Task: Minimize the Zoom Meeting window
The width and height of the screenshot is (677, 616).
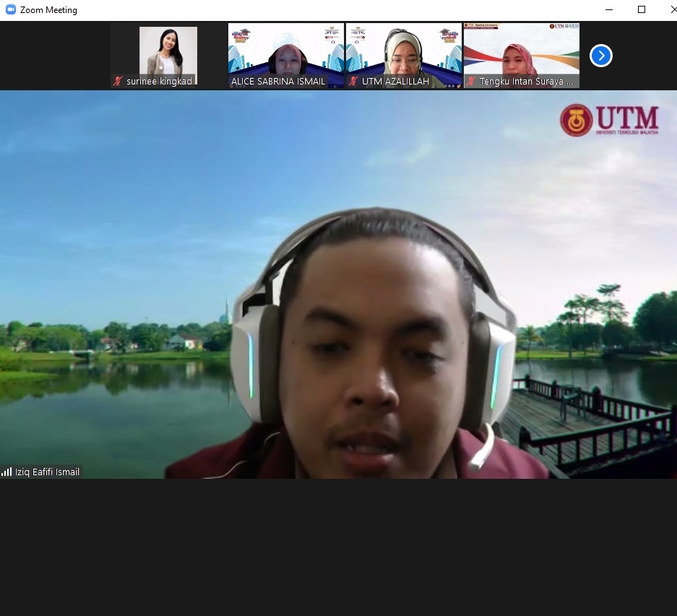Action: coord(608,10)
